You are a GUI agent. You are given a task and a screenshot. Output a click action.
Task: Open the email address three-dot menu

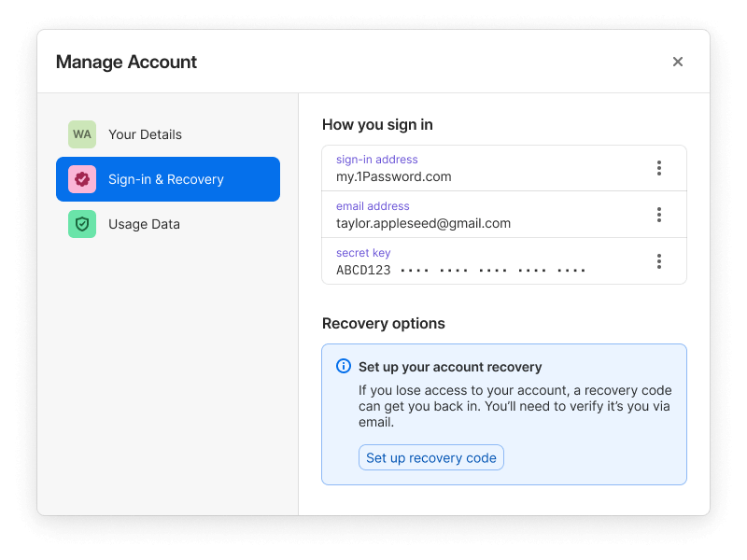click(x=659, y=215)
